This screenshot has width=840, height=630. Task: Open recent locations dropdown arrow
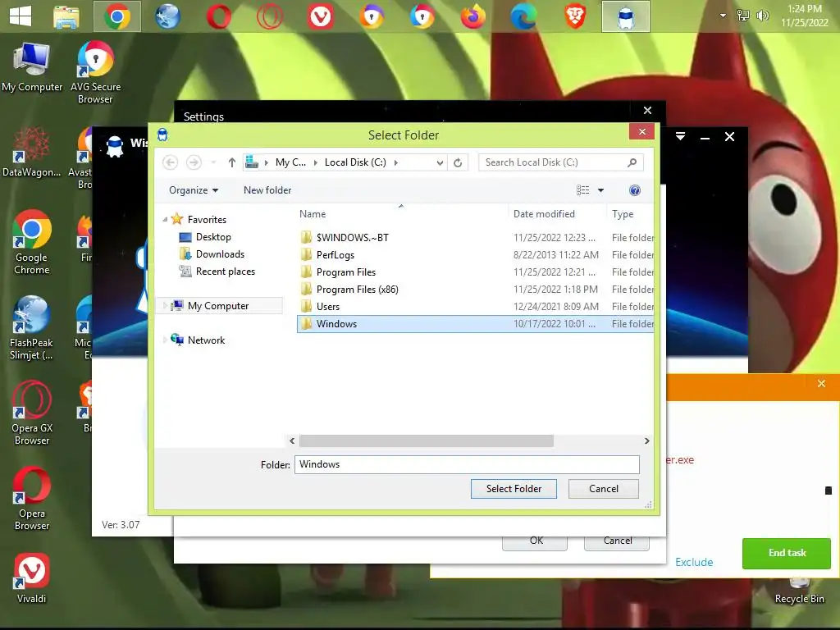[x=213, y=162]
